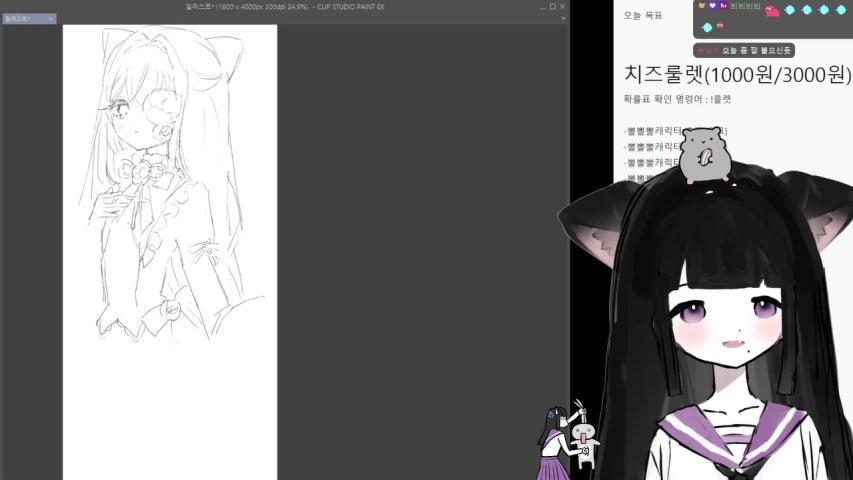Maximize the Clip Studio Paint window
Screen dimensions: 853x480
553,7
